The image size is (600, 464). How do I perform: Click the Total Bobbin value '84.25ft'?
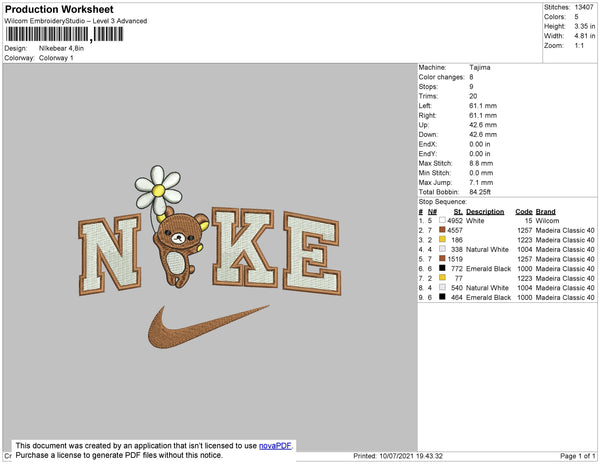tap(480, 192)
